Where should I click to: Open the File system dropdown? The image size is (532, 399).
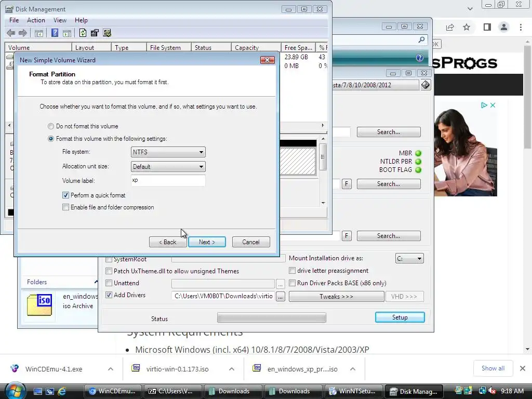(x=168, y=152)
